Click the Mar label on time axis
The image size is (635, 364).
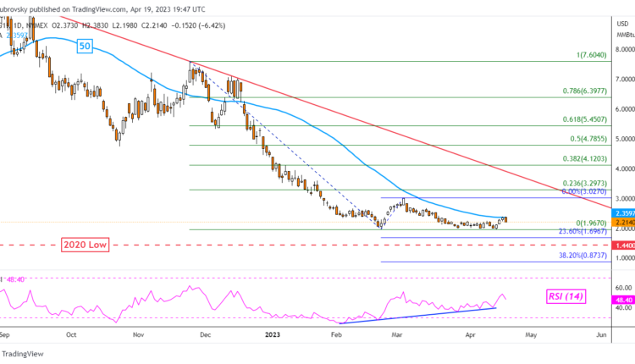pyautogui.click(x=399, y=334)
